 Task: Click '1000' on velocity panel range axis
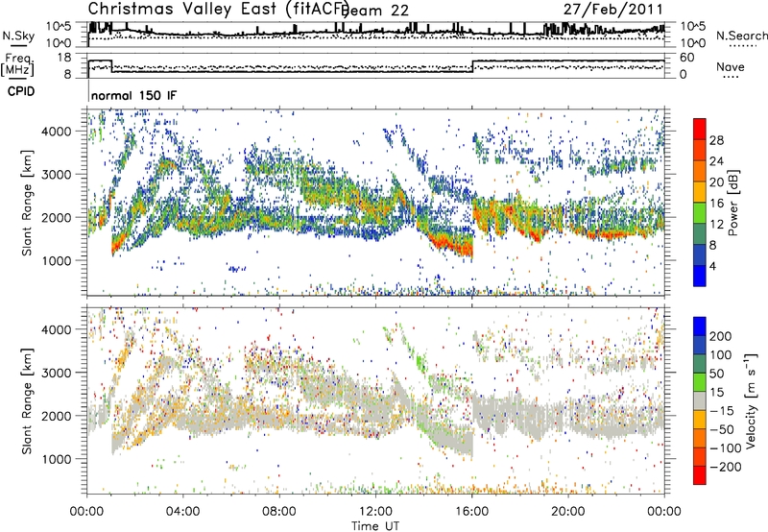click(x=57, y=459)
